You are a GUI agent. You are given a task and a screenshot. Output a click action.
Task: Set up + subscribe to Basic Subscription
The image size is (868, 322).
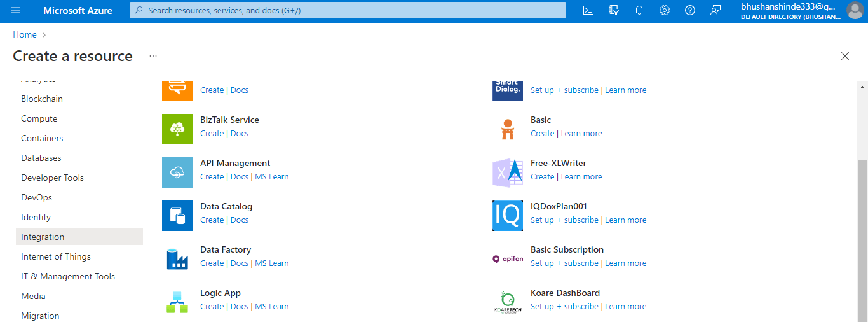(x=564, y=263)
